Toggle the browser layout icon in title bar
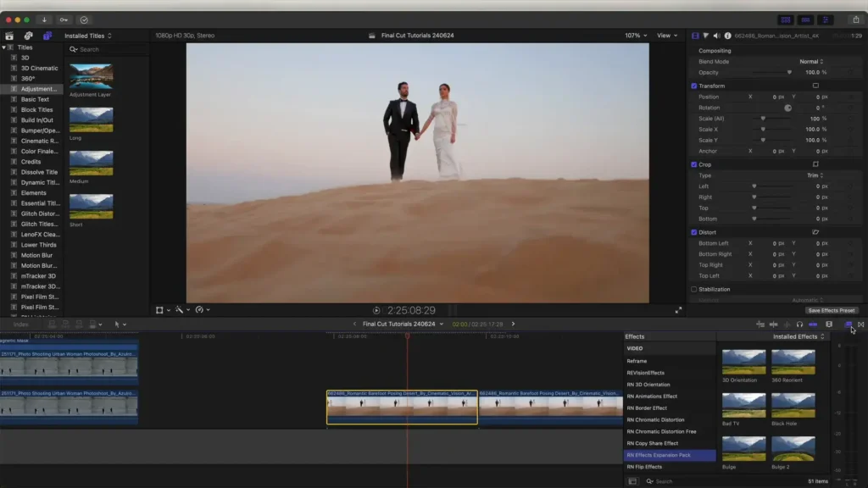 coord(786,20)
